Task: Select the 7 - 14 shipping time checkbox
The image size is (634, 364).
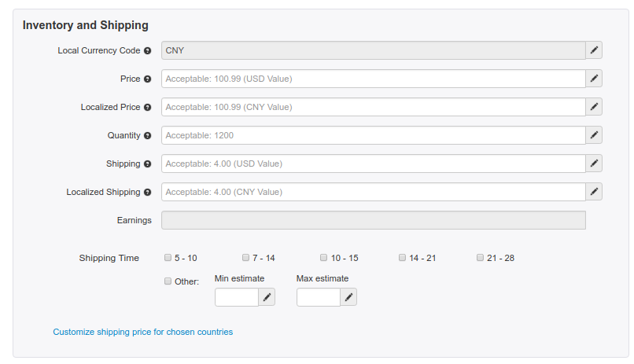Action: pyautogui.click(x=245, y=257)
